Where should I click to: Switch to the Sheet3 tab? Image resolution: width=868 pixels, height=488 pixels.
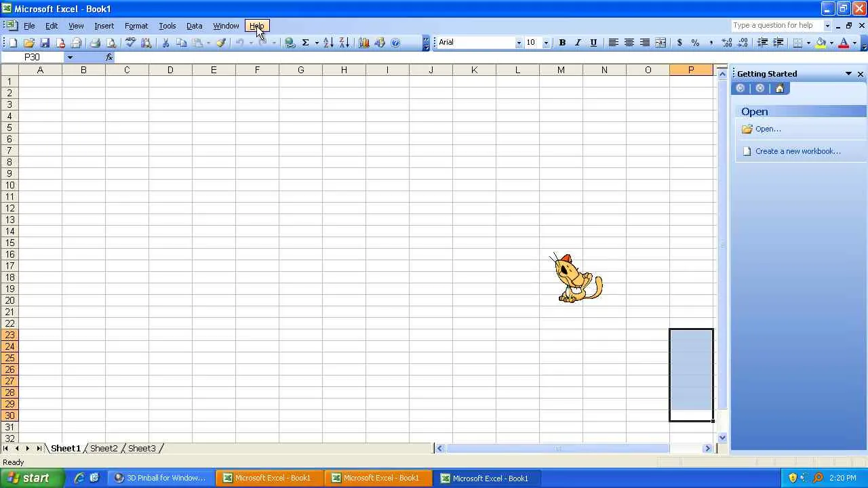142,449
